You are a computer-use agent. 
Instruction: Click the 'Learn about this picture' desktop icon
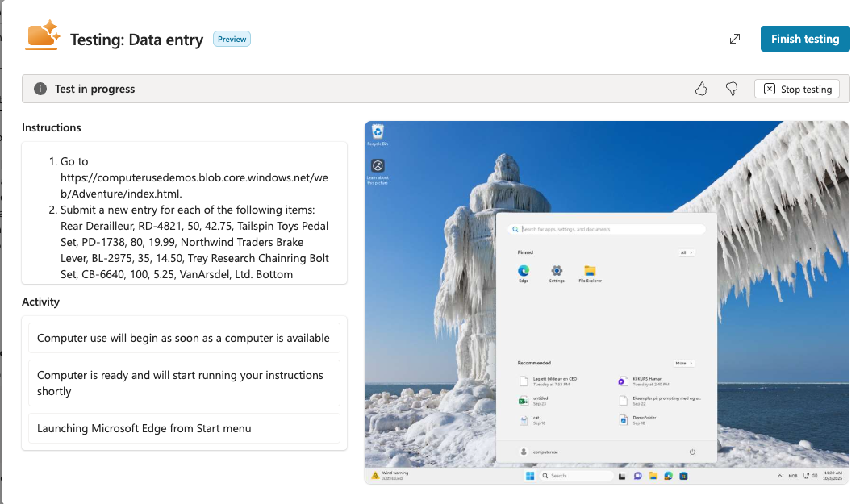[x=378, y=170]
